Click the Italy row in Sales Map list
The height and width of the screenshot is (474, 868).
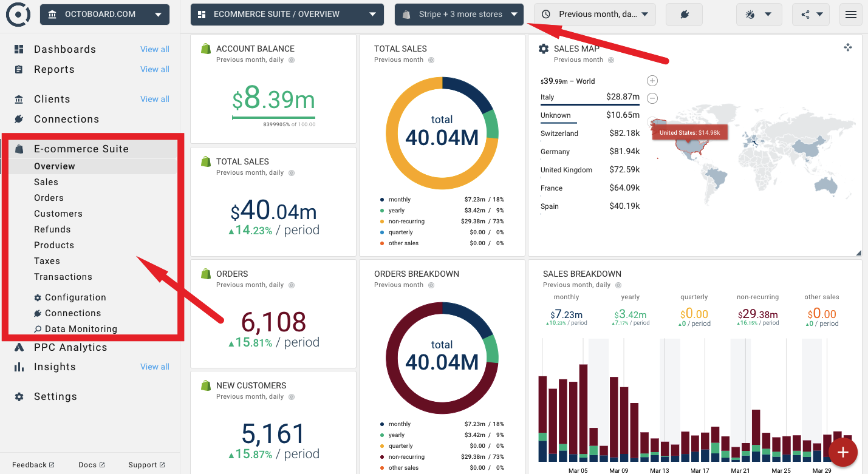590,97
